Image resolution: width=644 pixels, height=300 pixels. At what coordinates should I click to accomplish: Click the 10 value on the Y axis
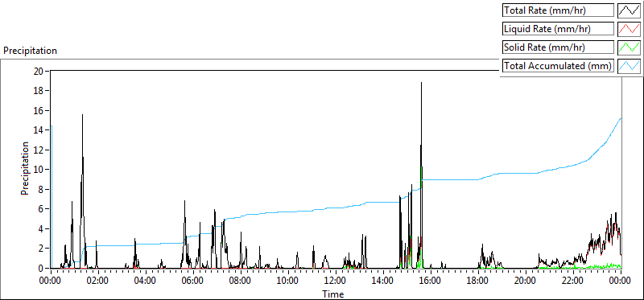click(39, 169)
